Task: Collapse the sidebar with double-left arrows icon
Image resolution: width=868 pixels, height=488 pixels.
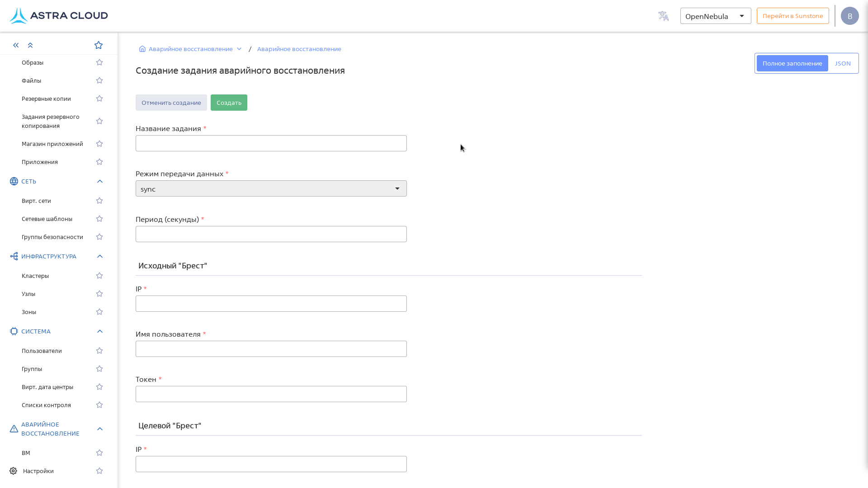Action: click(16, 45)
